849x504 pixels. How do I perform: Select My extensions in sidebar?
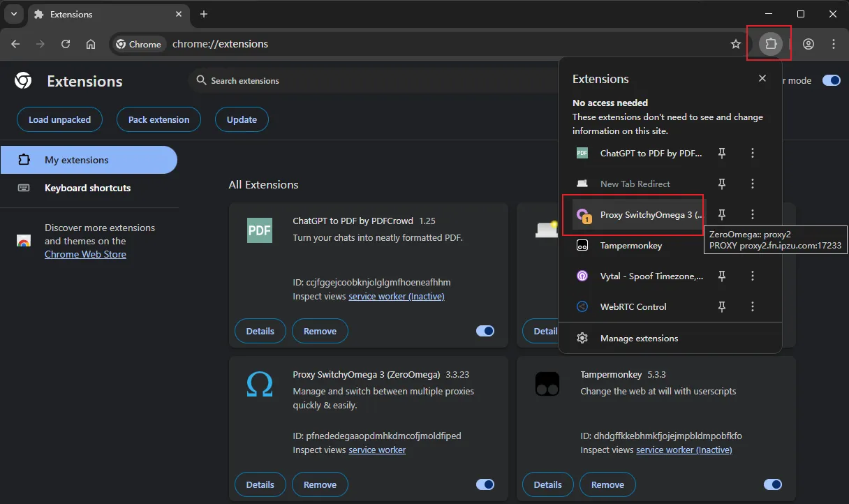click(89, 160)
